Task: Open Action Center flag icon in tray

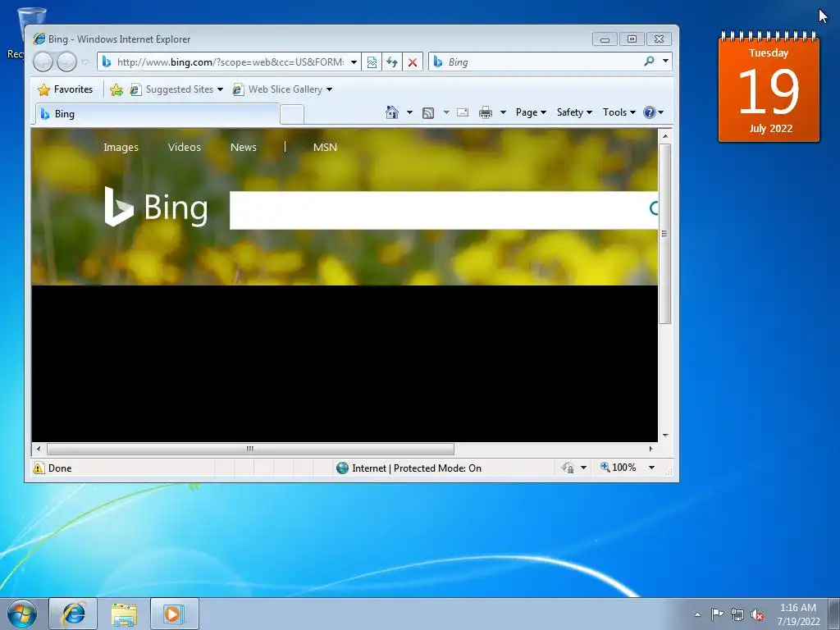Action: (x=717, y=614)
